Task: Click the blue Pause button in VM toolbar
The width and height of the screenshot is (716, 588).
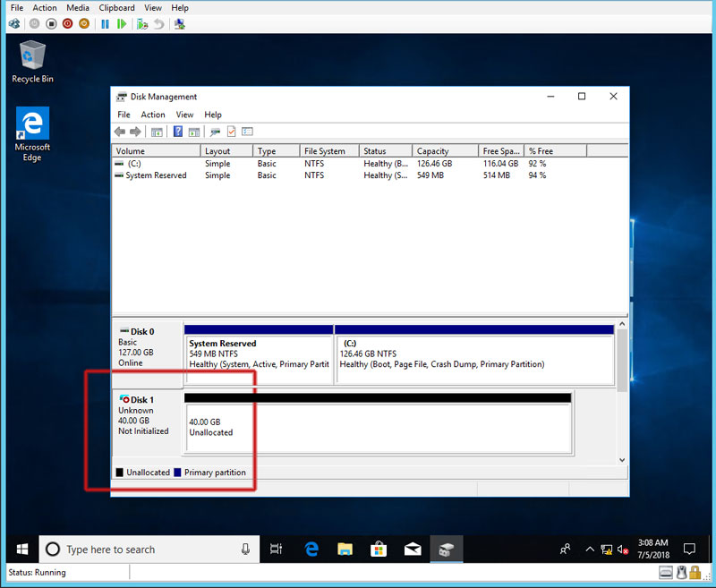Action: pyautogui.click(x=105, y=23)
